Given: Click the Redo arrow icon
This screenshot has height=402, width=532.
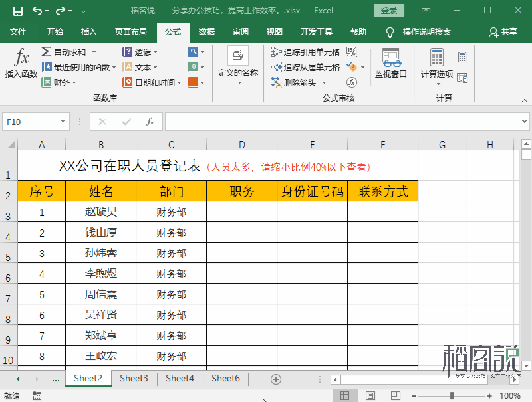Looking at the screenshot, I should [x=61, y=11].
